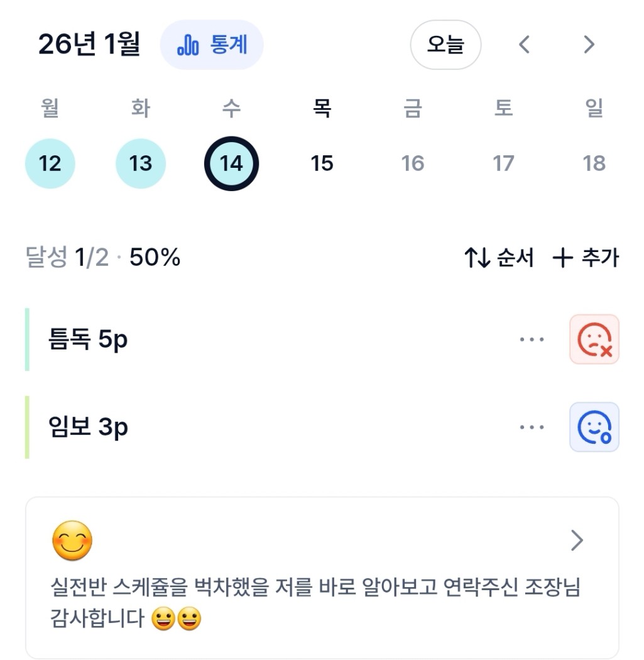
Task: Click the blushing smiley emoji in note card
Action: 72,541
